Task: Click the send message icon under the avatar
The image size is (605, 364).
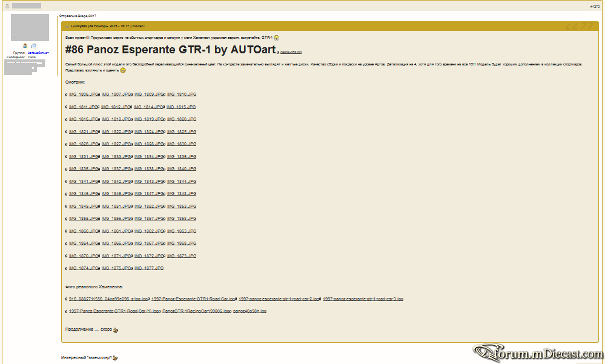Action: point(33,45)
